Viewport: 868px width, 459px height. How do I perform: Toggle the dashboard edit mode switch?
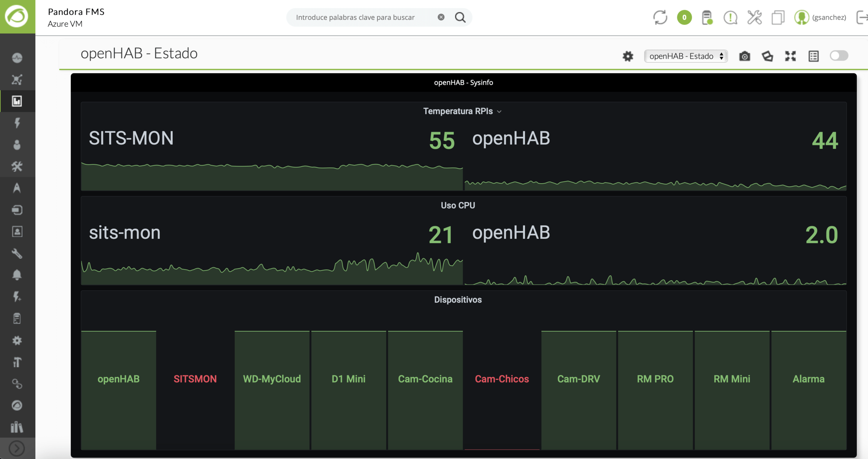pyautogui.click(x=839, y=56)
